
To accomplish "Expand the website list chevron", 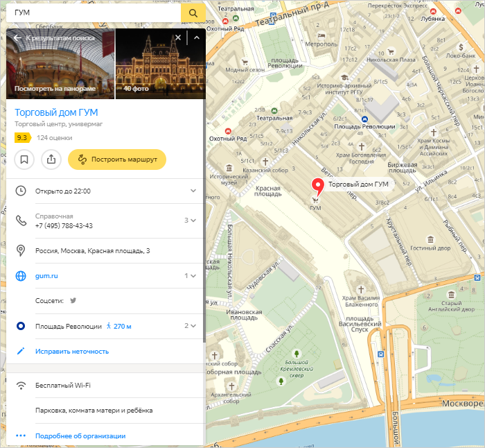I will click(191, 276).
